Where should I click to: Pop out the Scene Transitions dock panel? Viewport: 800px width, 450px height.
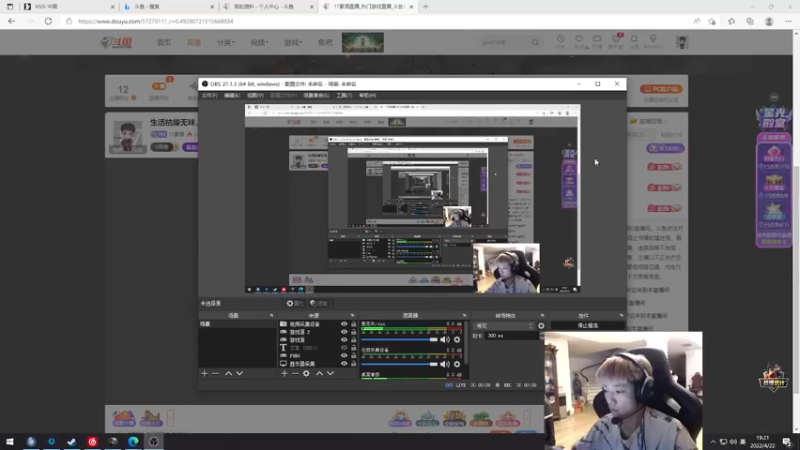542,315
